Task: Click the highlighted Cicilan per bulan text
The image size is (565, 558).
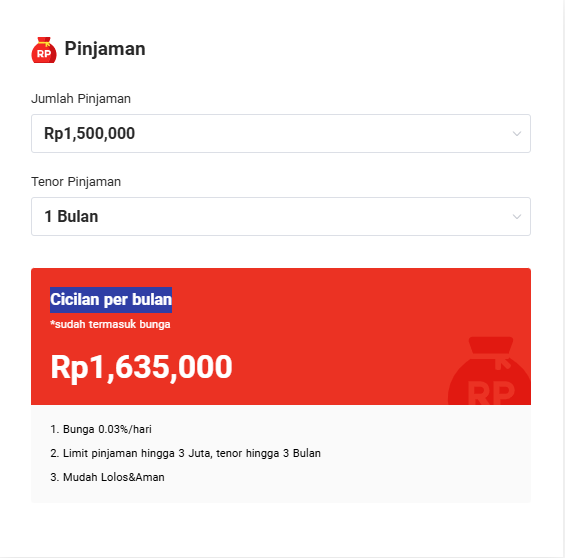Action: click(x=111, y=300)
